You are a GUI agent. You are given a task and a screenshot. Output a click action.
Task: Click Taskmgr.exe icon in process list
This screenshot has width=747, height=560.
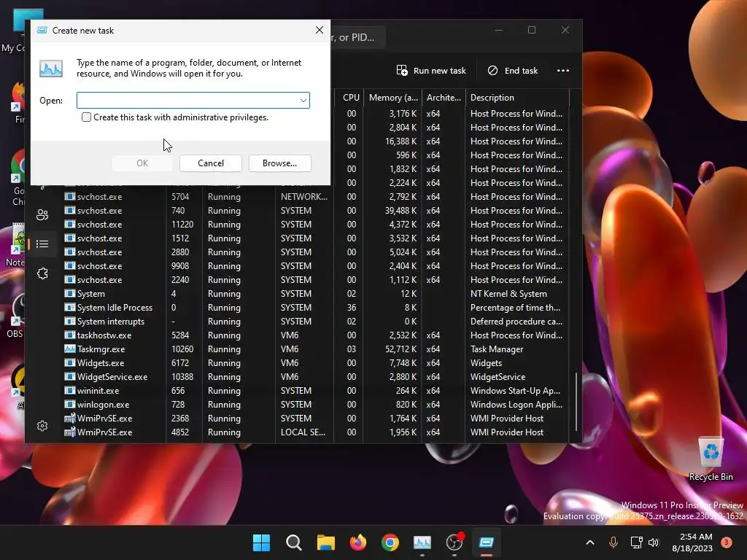tap(69, 349)
